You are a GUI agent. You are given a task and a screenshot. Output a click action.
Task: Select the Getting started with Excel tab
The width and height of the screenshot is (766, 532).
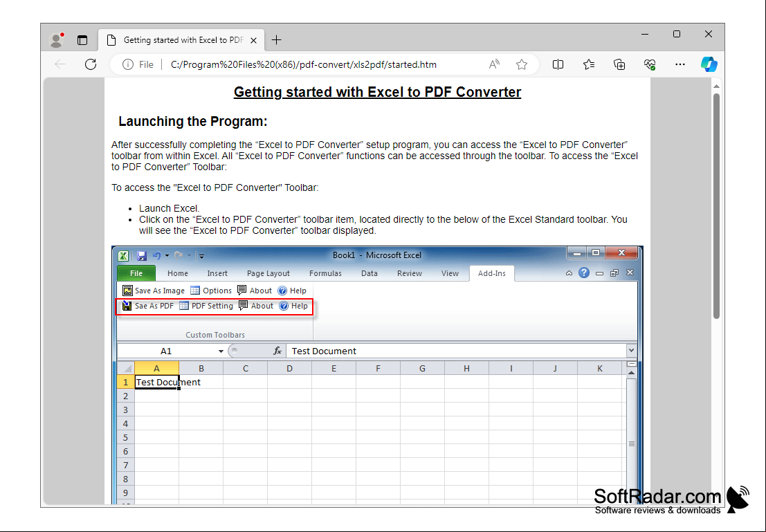click(182, 40)
